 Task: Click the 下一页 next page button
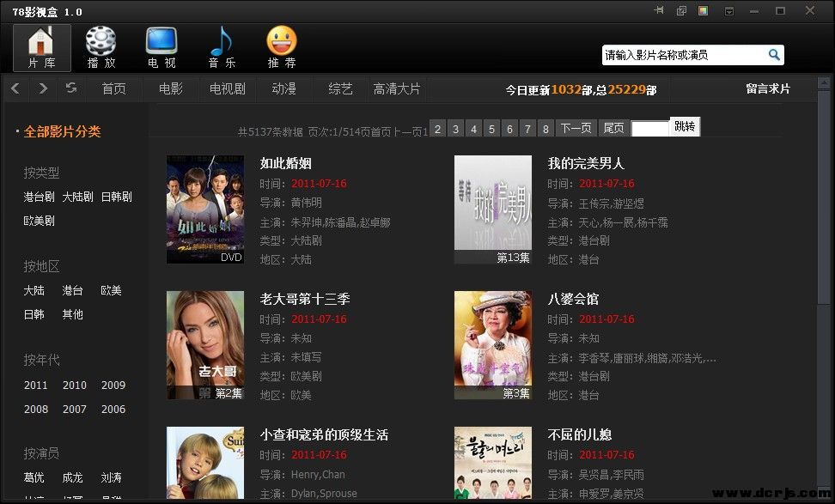(x=576, y=128)
